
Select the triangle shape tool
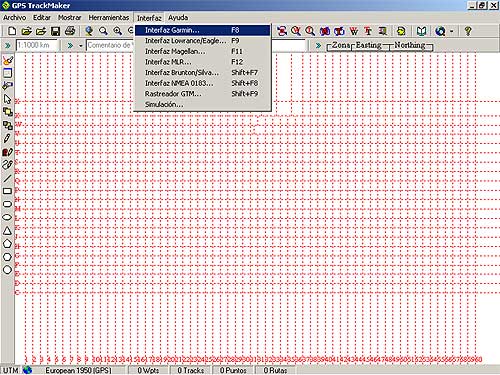tap(7, 230)
